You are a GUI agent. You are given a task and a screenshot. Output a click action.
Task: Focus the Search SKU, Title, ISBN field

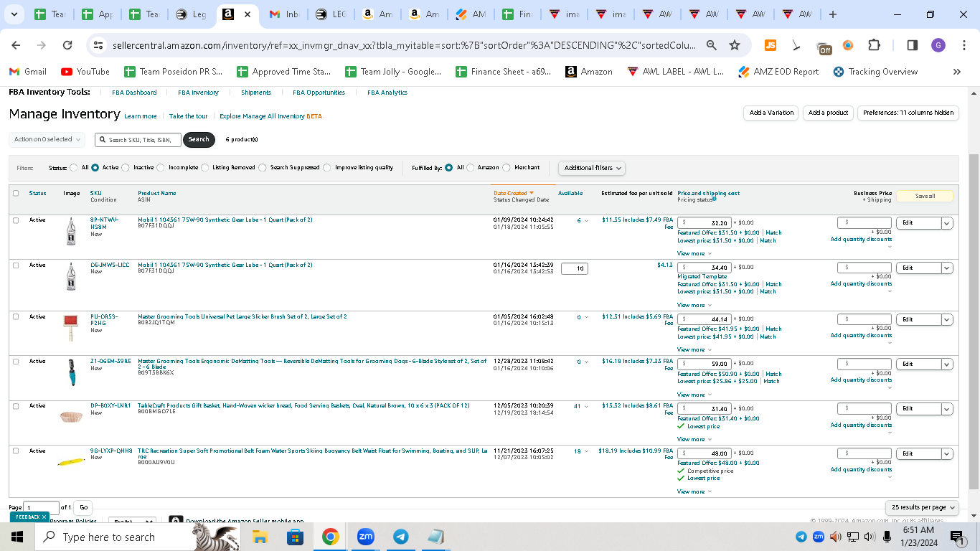[x=138, y=139]
